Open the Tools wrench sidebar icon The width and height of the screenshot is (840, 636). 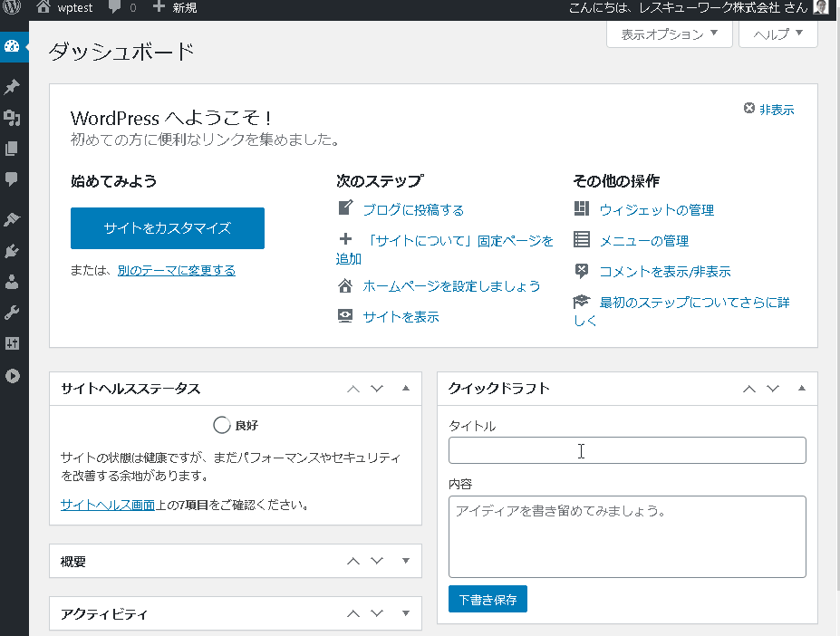(12, 313)
